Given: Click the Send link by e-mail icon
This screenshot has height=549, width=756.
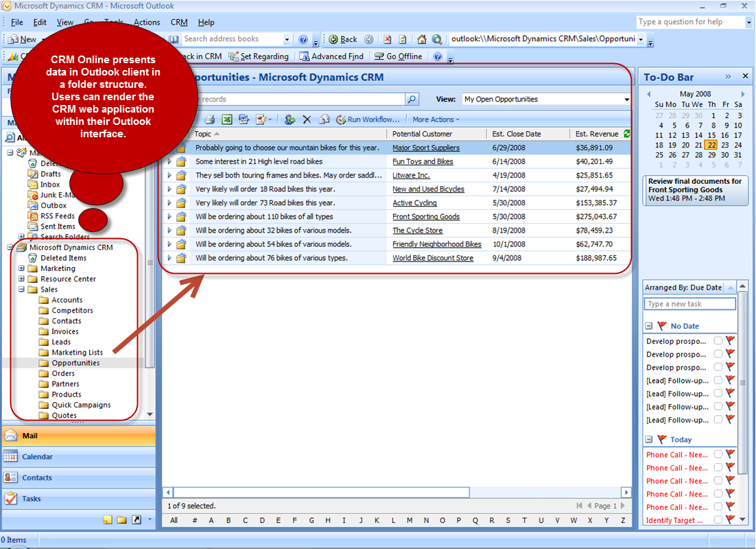Looking at the screenshot, I should tap(324, 119).
